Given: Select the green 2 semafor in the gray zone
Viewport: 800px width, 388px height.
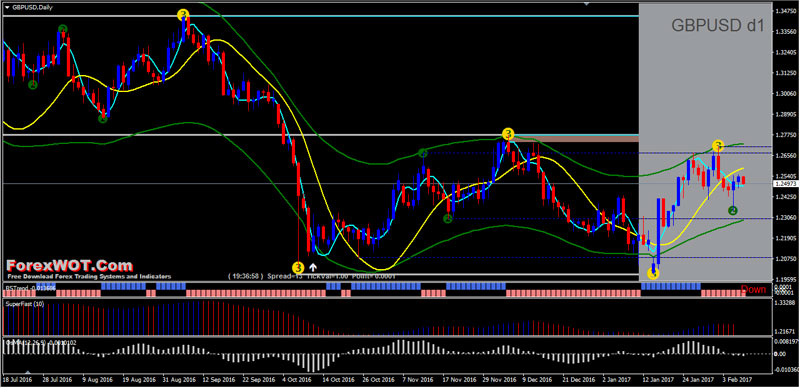Looking at the screenshot, I should pyautogui.click(x=733, y=210).
